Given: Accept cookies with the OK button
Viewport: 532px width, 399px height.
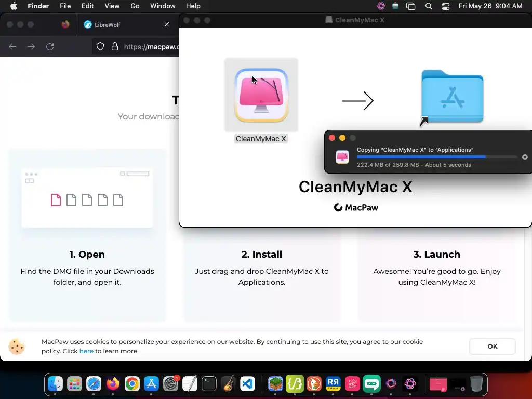Looking at the screenshot, I should pyautogui.click(x=493, y=347).
